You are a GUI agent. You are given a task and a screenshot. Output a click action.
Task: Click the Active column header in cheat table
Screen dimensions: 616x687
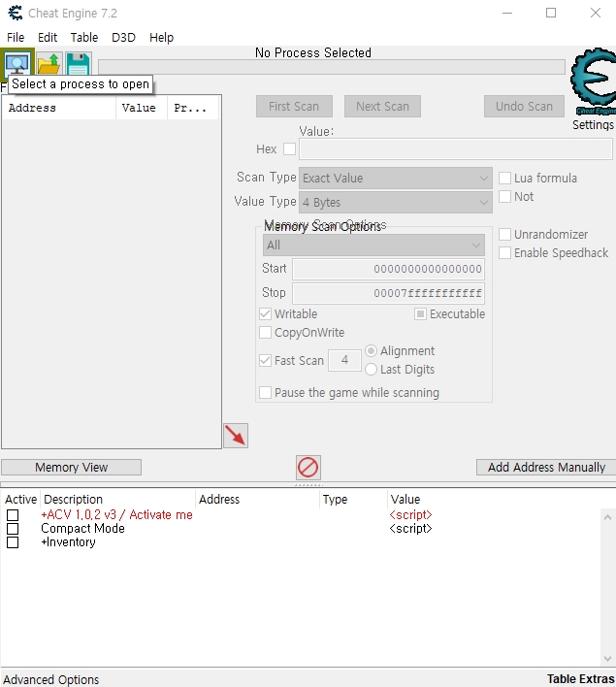(20, 500)
